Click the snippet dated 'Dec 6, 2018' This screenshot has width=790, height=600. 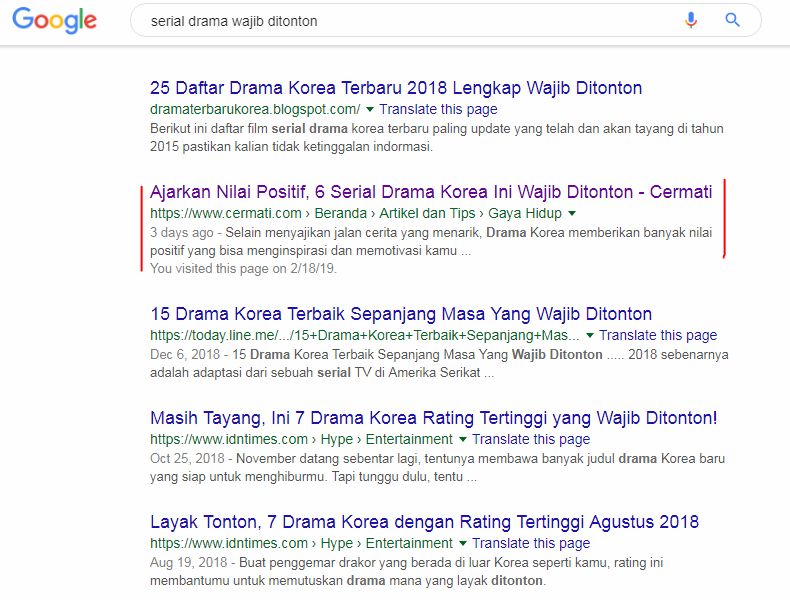(439, 363)
